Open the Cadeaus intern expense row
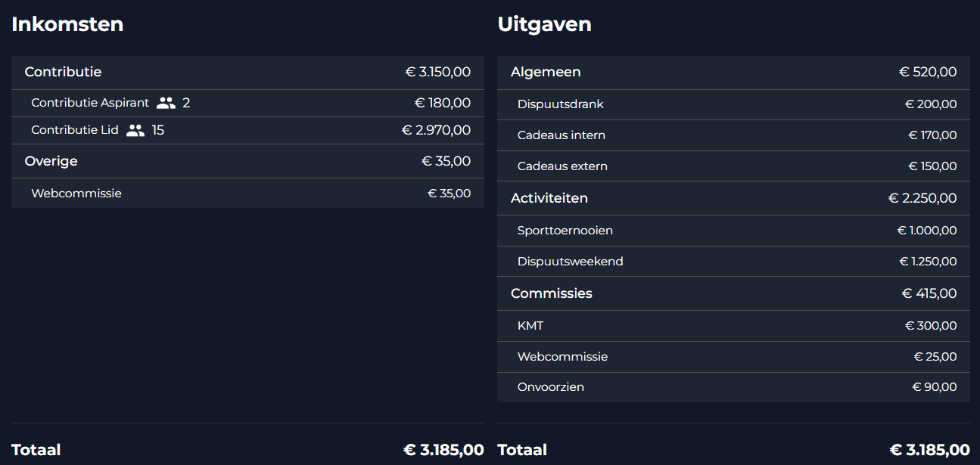Image resolution: width=980 pixels, height=465 pixels. click(733, 135)
